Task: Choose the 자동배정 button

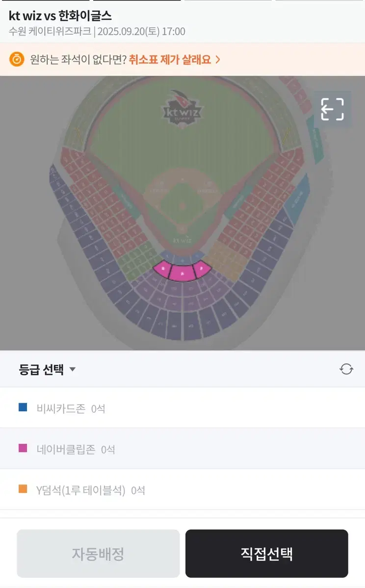Action: [x=98, y=554]
